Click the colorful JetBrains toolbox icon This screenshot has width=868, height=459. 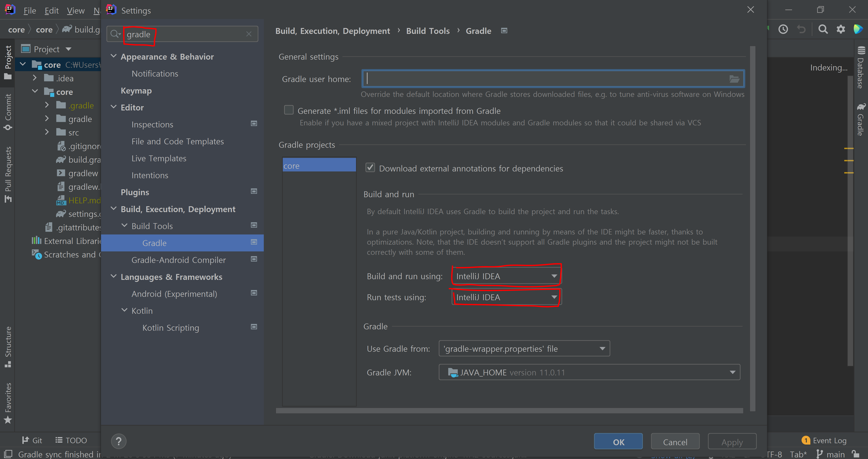click(x=858, y=29)
